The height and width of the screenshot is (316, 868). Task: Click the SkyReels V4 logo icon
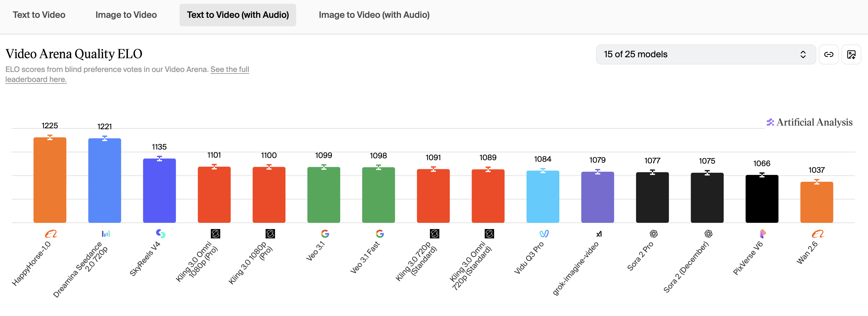tap(160, 233)
